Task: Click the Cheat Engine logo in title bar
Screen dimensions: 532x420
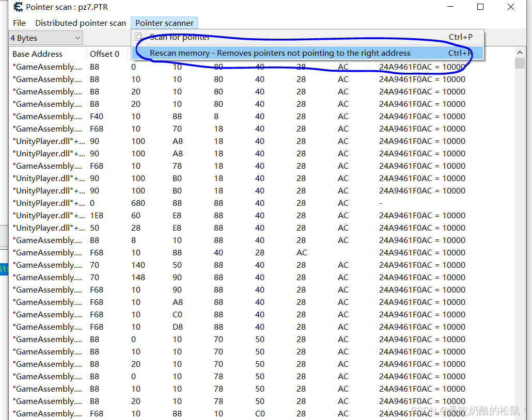Action: pos(18,7)
